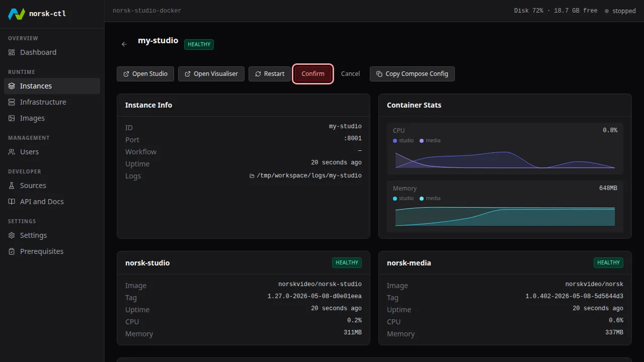The width and height of the screenshot is (644, 362).
Task: Click the Open Studio button
Action: pos(145,74)
